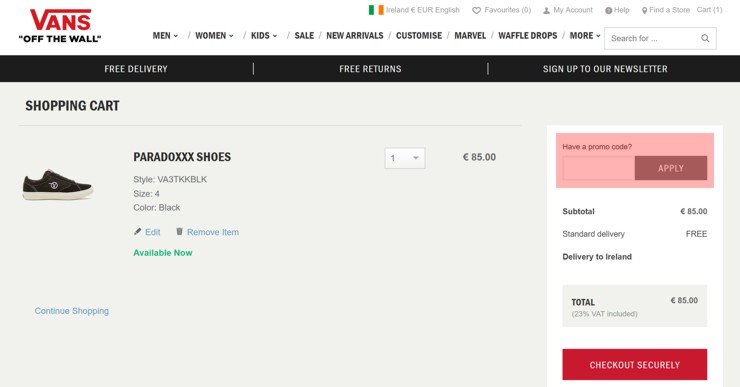Click the Find a Store link text
Image resolution: width=740 pixels, height=387 pixels.
pos(669,10)
